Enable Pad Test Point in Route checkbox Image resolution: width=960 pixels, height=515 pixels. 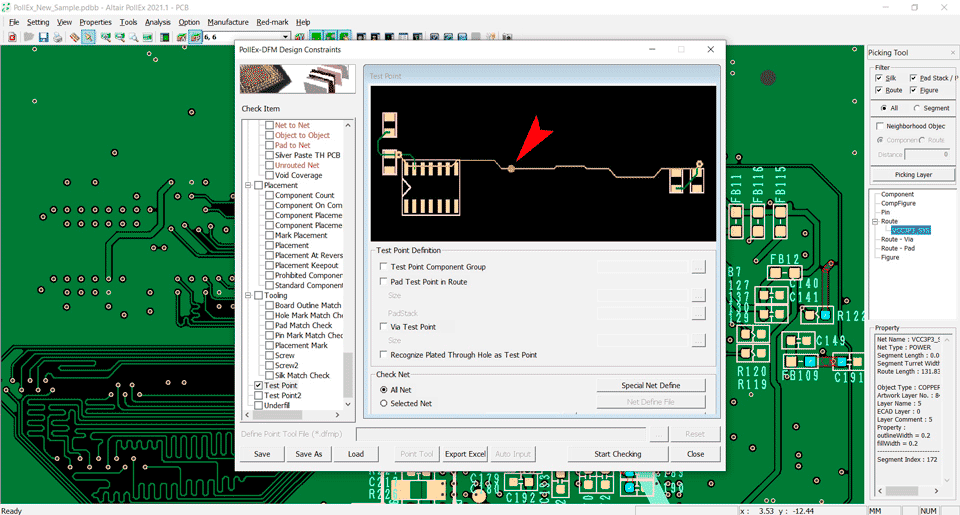point(383,282)
